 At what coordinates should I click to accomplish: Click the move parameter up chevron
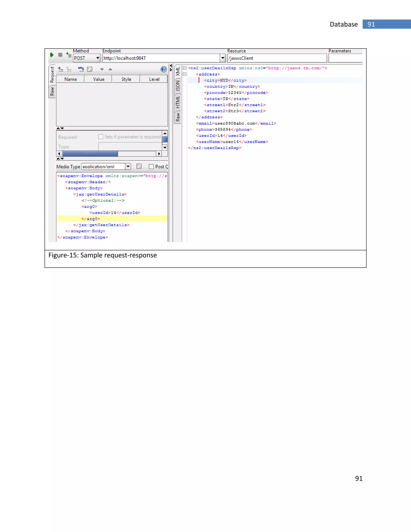[110, 69]
